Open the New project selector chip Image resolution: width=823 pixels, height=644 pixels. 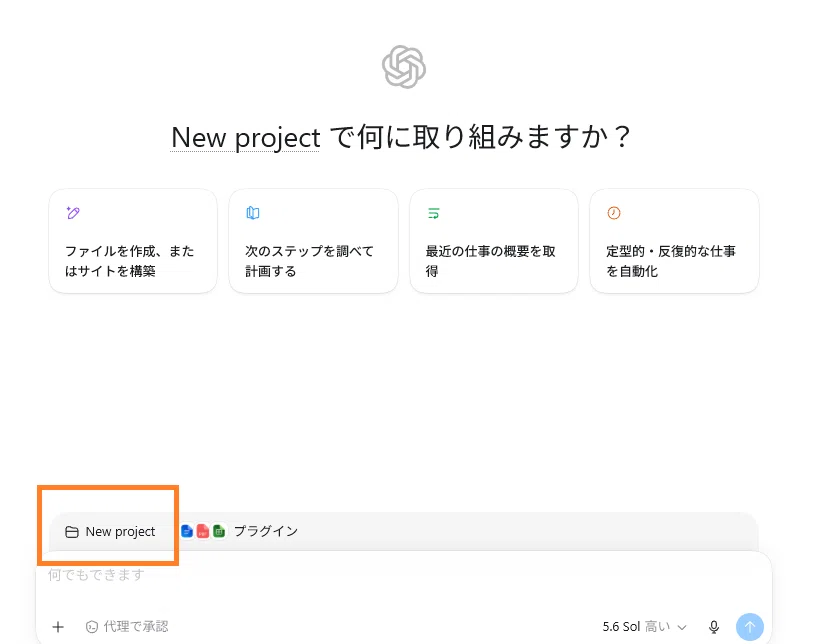(110, 532)
